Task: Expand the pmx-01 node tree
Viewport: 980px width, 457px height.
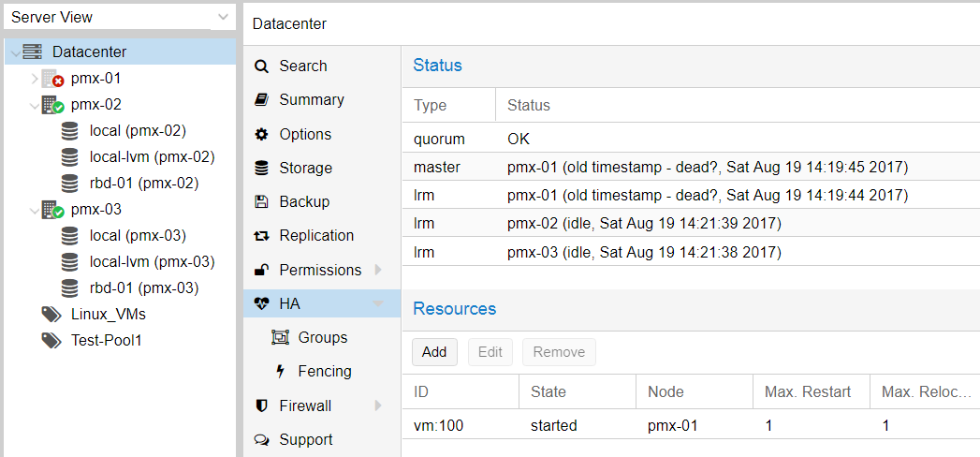Action: (x=35, y=79)
